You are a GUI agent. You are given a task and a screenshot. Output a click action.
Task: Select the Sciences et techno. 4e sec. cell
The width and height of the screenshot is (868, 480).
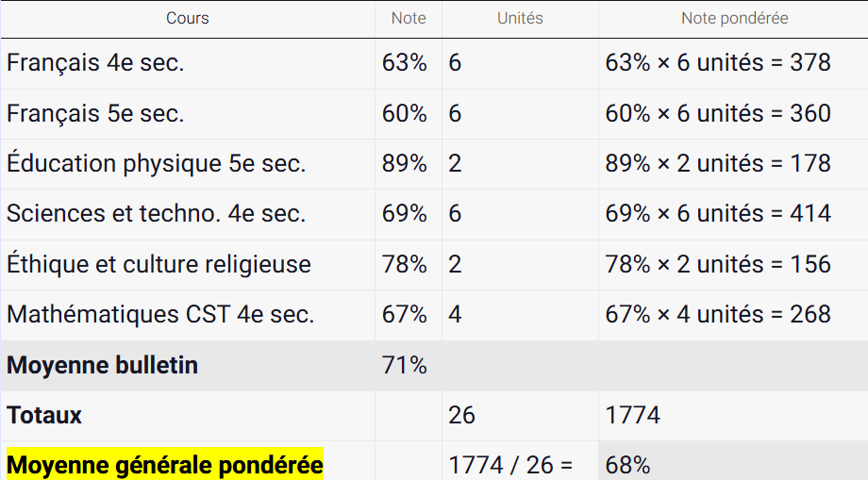point(156,214)
